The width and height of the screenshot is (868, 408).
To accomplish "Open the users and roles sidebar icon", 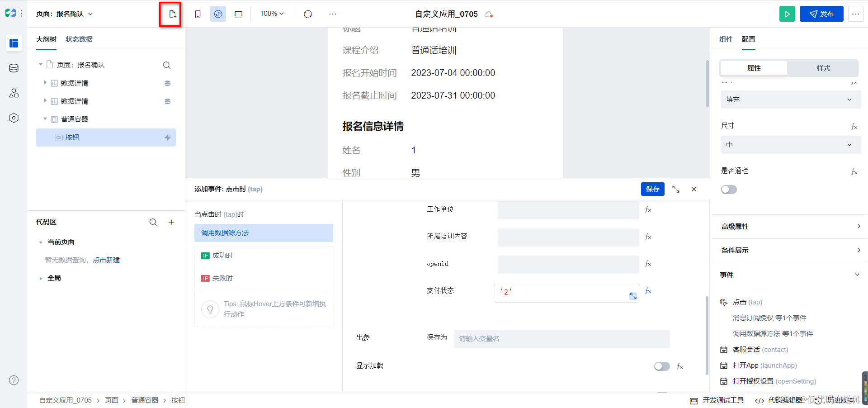I will tap(14, 93).
